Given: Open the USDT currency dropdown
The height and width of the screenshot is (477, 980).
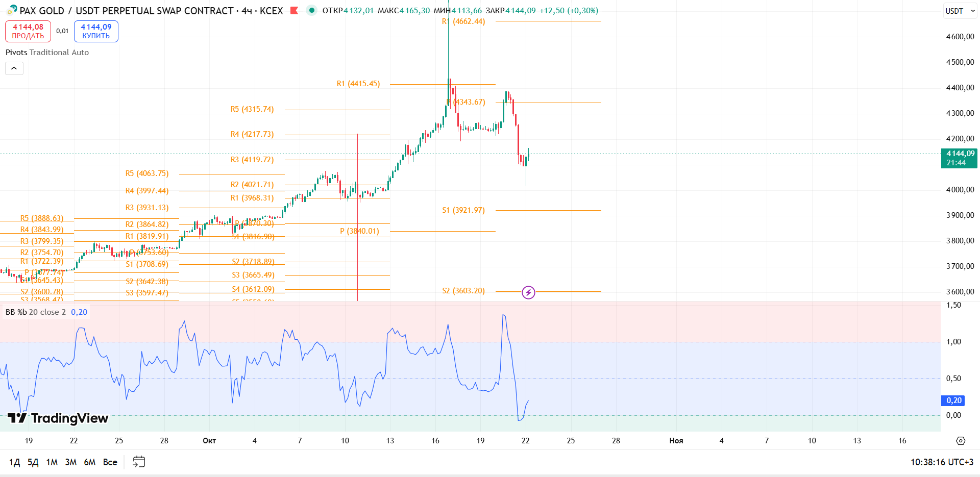Looking at the screenshot, I should pos(960,11).
